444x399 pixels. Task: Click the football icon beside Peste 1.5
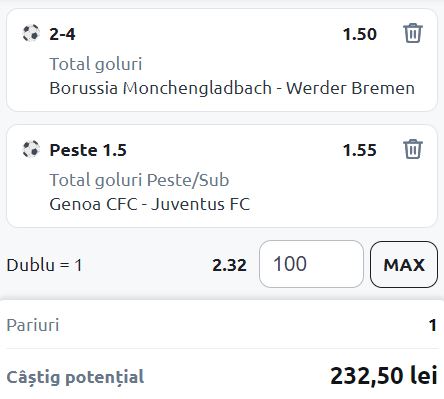(x=31, y=149)
